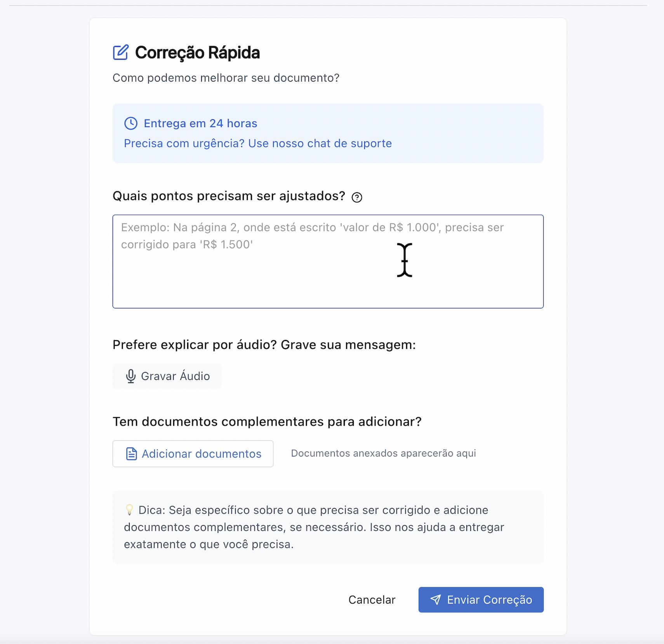Submit with Enviar Correção

[481, 599]
